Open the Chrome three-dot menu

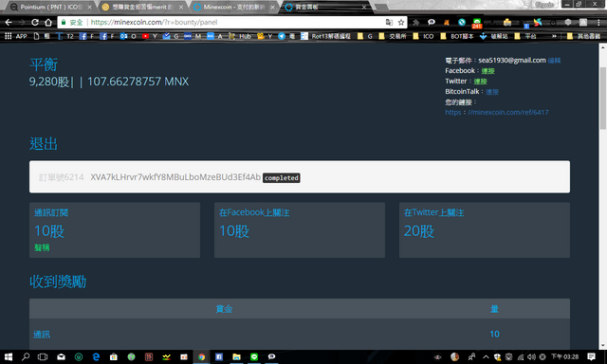[x=598, y=23]
